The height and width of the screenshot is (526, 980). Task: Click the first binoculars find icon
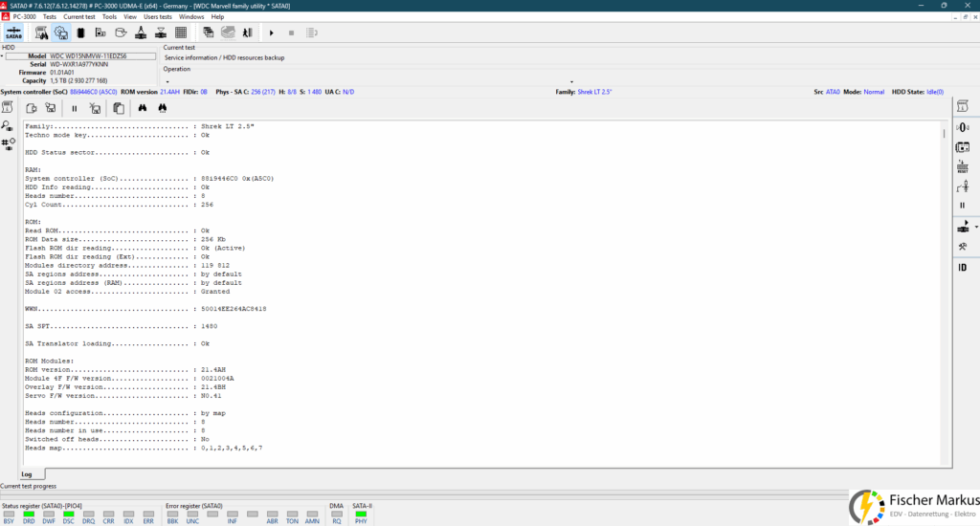pos(143,108)
